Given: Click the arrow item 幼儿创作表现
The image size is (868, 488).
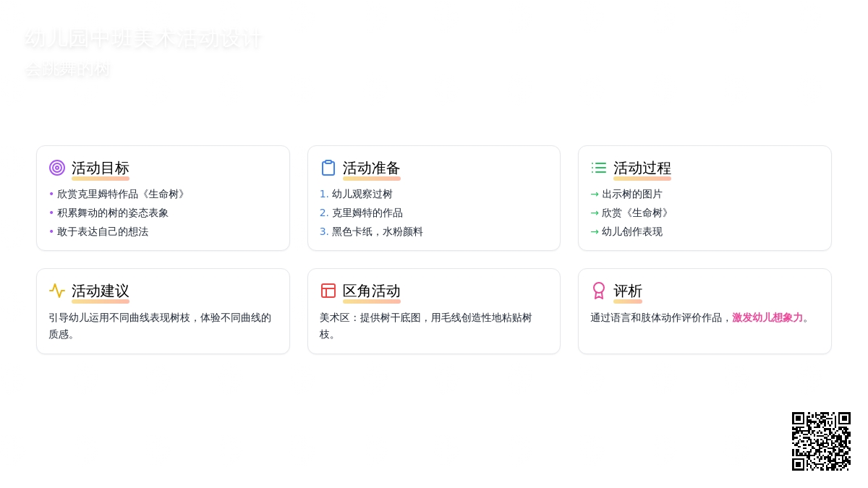Looking at the screenshot, I should (631, 231).
